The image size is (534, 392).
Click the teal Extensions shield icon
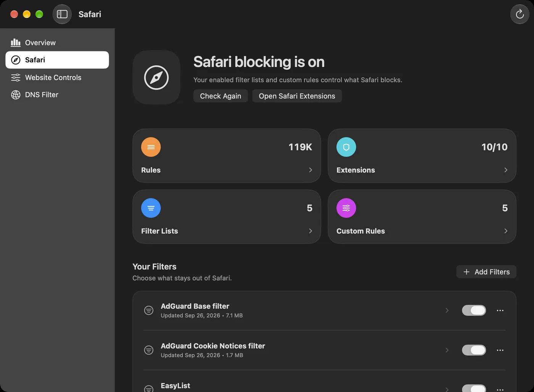pyautogui.click(x=346, y=147)
